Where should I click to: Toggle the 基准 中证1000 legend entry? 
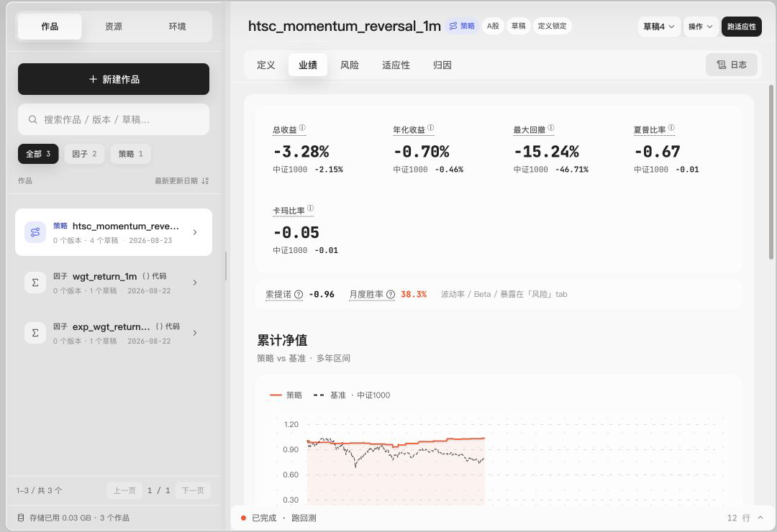tap(352, 395)
